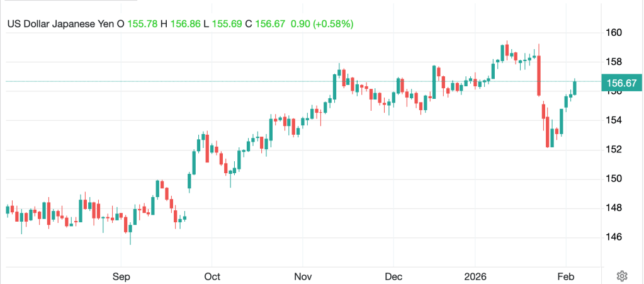Click the 160 price scale label
The image size is (644, 284).
614,33
